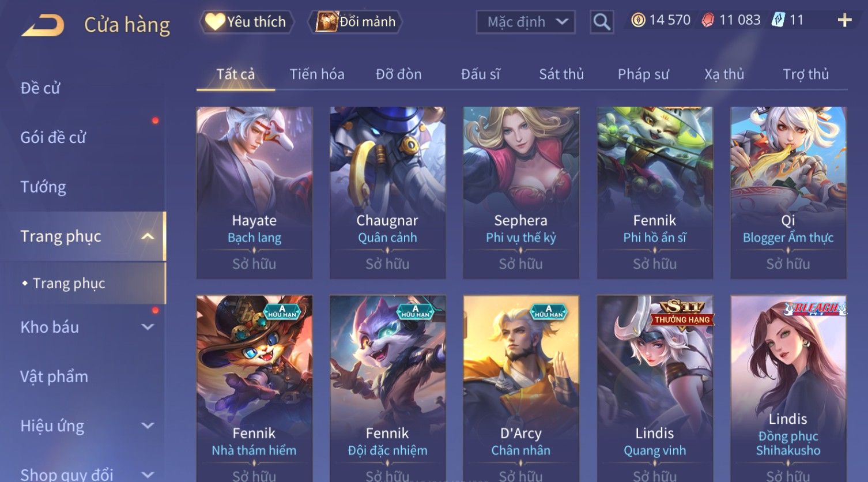
Task: Open Gói đề cử in the sidebar
Action: point(53,137)
